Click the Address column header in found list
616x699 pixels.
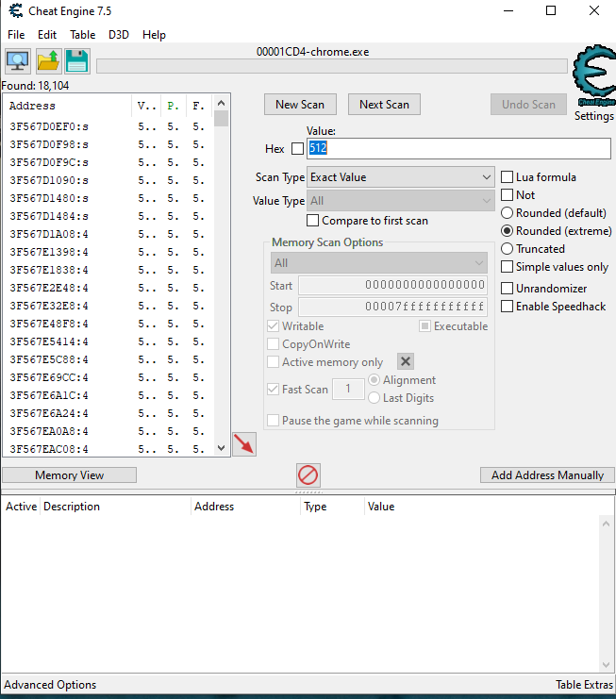click(68, 106)
